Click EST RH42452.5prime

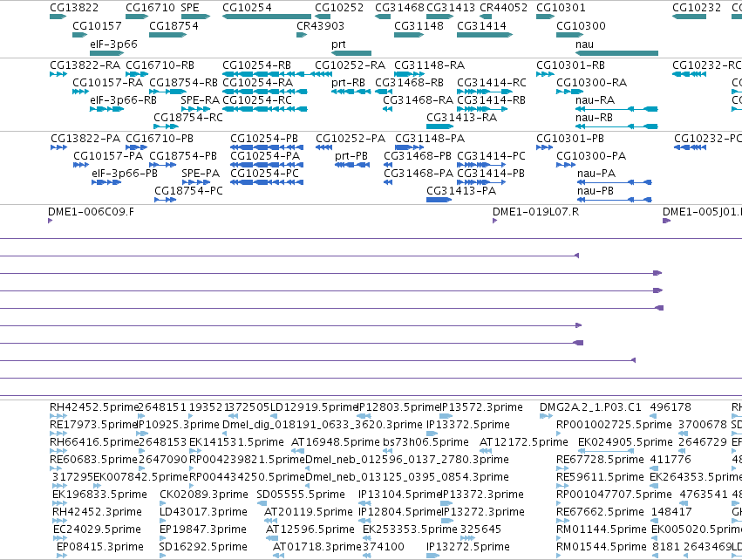(x=58, y=416)
